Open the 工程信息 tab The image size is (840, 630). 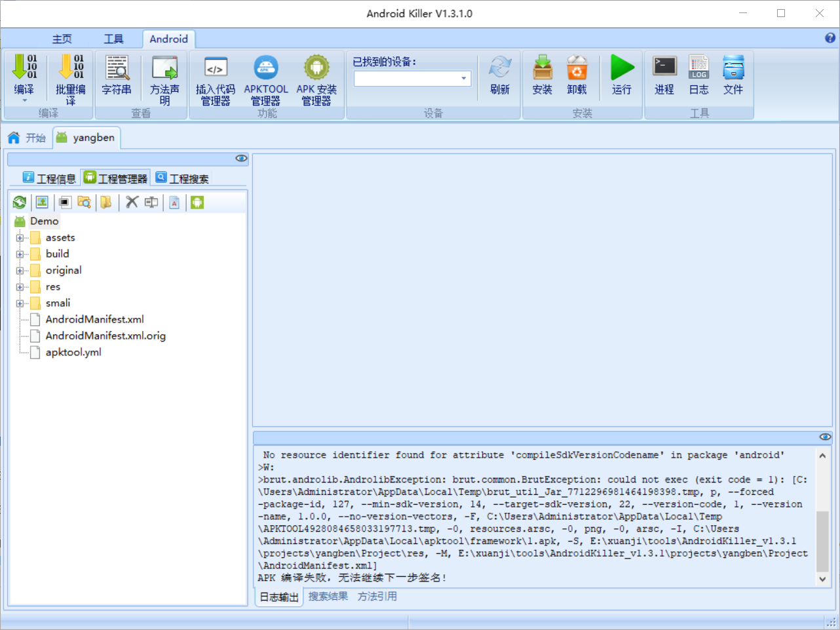pos(50,178)
